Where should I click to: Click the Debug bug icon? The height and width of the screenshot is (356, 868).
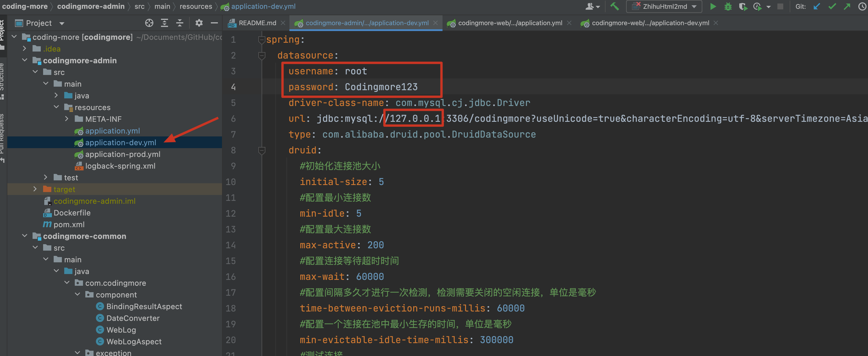click(x=728, y=6)
